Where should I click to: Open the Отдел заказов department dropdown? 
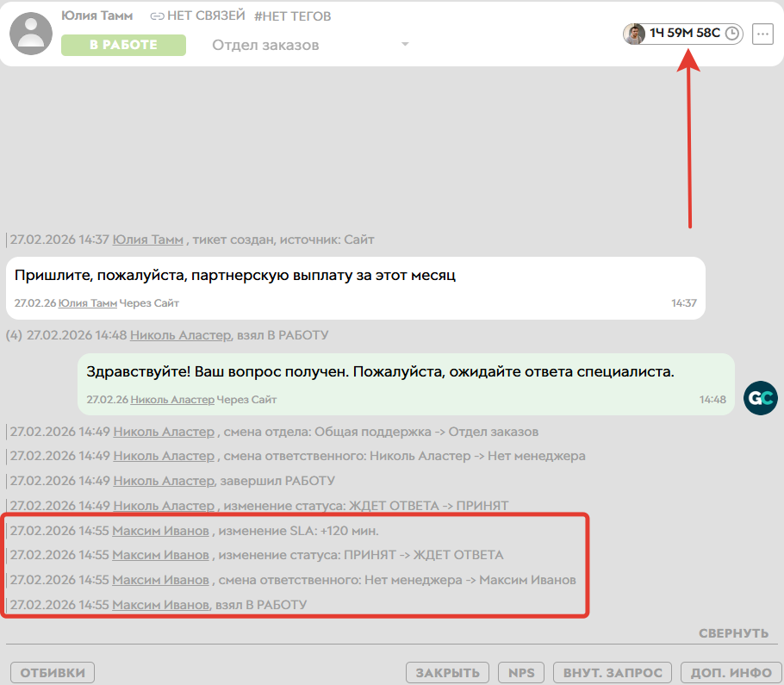click(x=310, y=45)
